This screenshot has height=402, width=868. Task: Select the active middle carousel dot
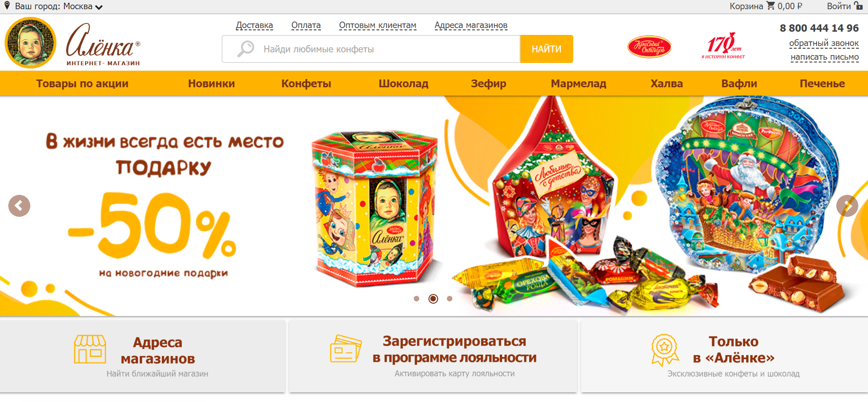coord(433,299)
